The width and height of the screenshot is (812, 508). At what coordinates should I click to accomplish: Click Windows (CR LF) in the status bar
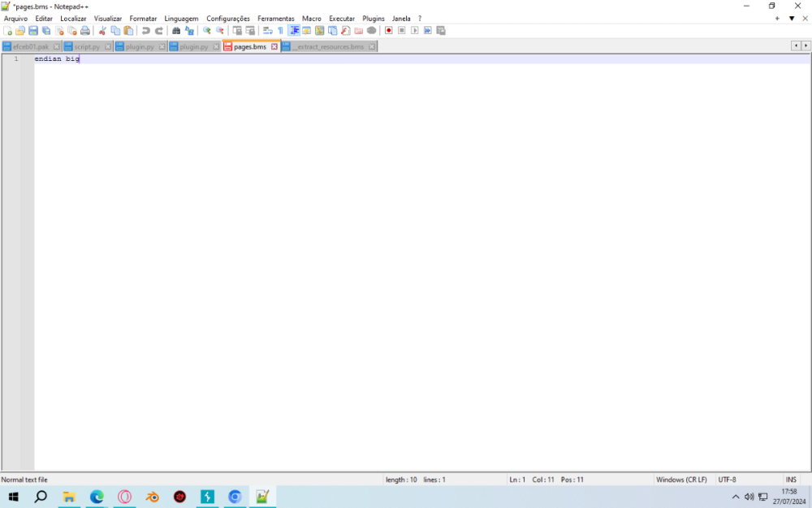pyautogui.click(x=681, y=480)
